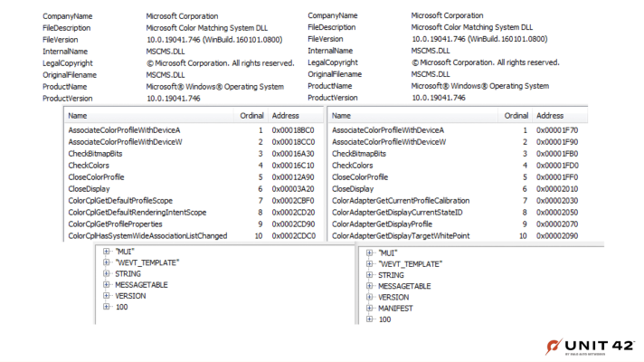
Task: Click address 0x00018CC0 in left table
Action: (293, 142)
